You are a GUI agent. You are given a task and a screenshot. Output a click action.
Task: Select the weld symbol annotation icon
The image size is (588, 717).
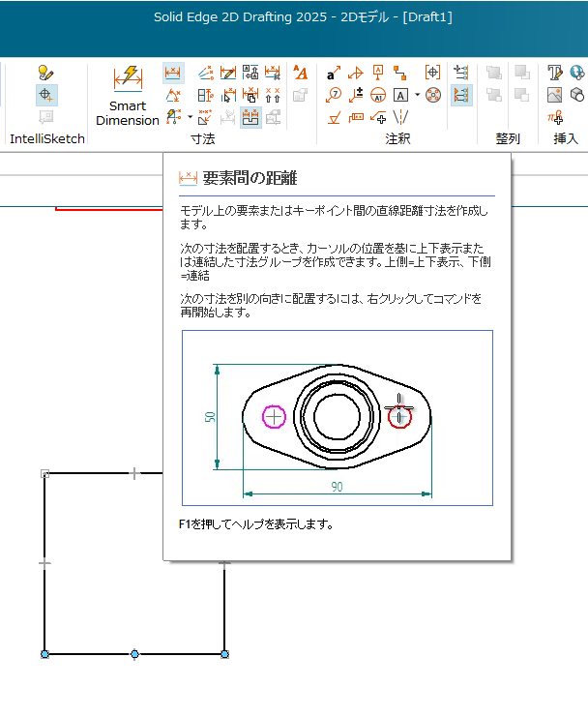[x=356, y=74]
